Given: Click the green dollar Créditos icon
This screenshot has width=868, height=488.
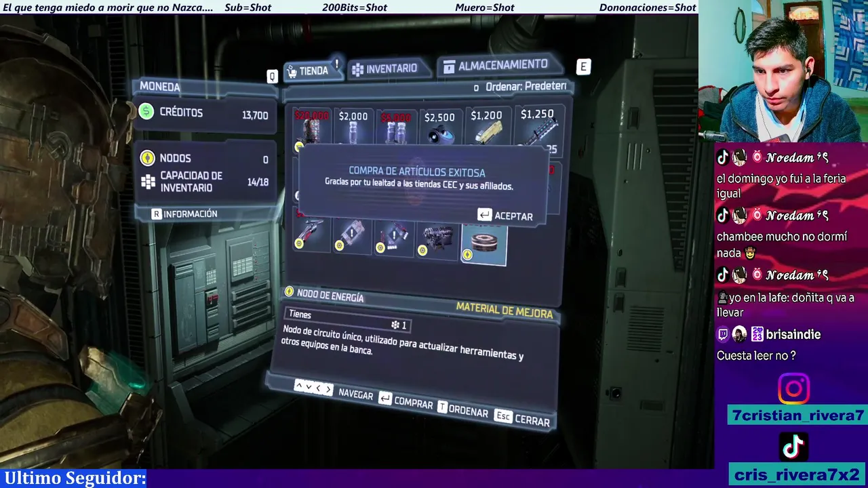Looking at the screenshot, I should tap(146, 112).
